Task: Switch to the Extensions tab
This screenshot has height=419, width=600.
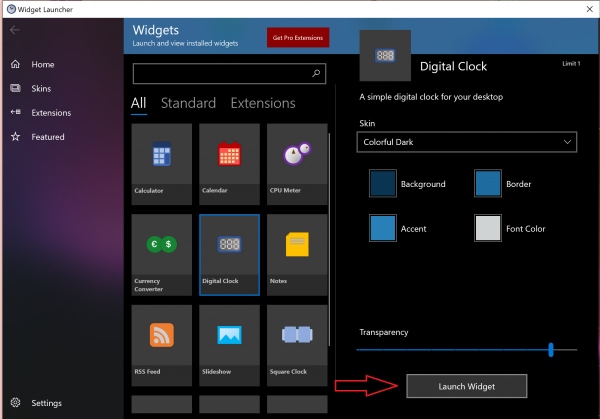Action: pos(263,103)
